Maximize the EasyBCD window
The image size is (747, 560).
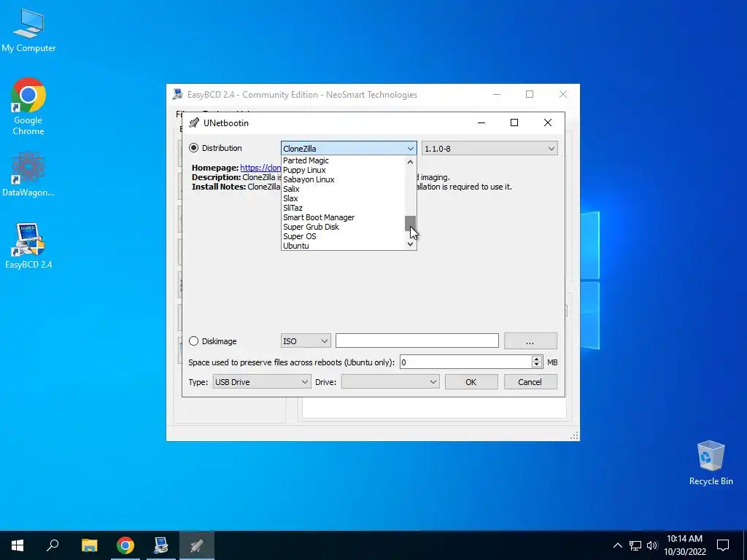click(530, 94)
